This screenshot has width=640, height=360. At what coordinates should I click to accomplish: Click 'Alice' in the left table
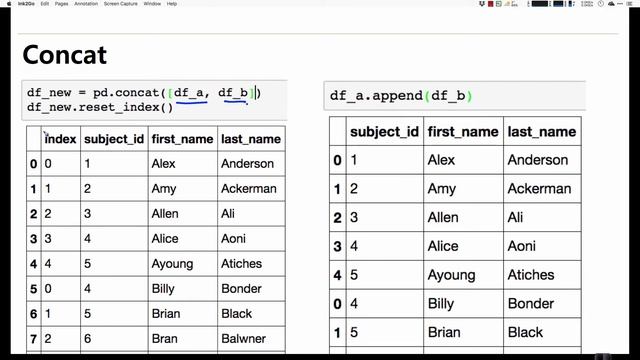point(165,238)
